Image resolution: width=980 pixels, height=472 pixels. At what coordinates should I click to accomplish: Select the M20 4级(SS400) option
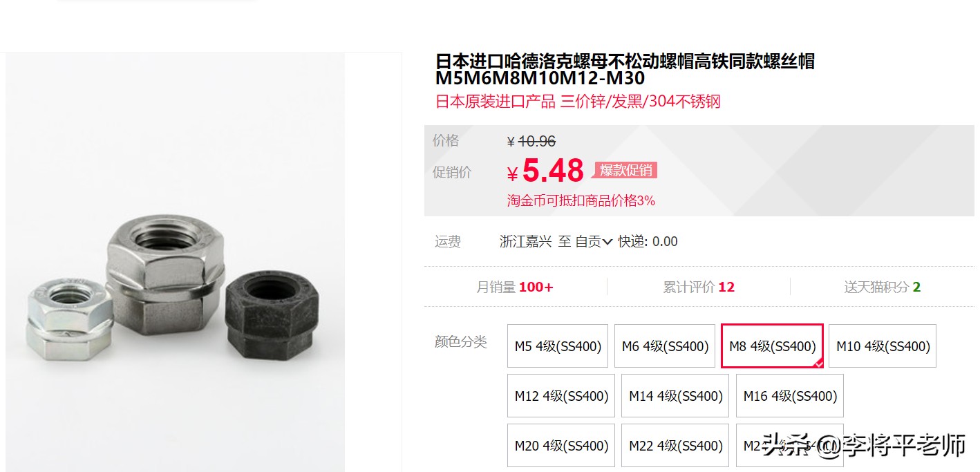(x=561, y=446)
